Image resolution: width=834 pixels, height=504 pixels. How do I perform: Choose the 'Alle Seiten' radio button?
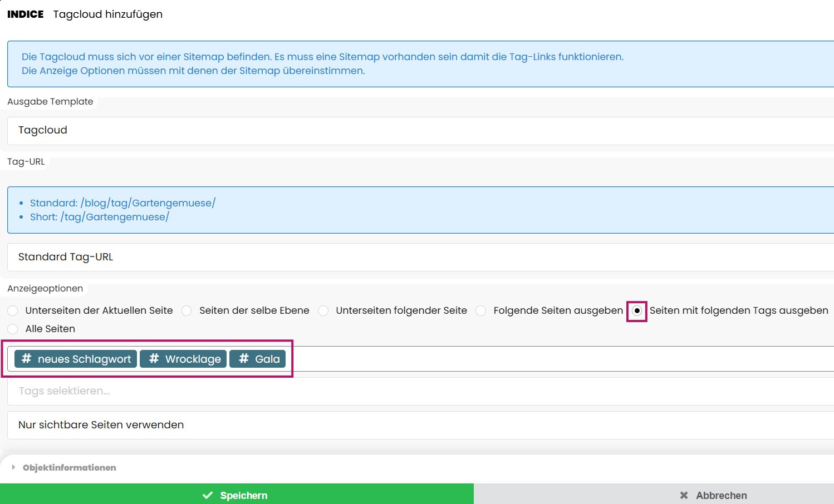[x=13, y=329]
